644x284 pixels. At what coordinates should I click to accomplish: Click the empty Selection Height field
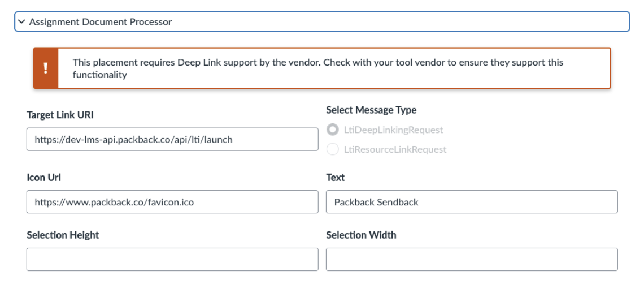172,260
